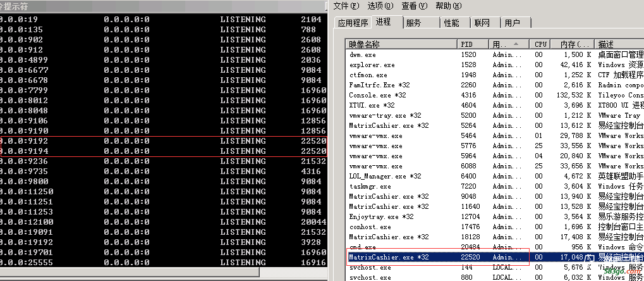
Task: Select the explorer.exe process row
Action: (x=495, y=65)
